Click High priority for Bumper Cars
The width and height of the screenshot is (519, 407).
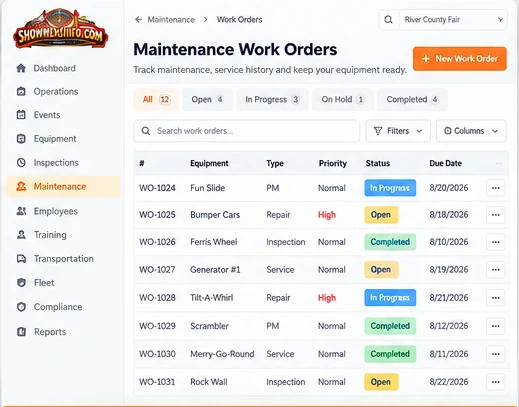point(327,215)
